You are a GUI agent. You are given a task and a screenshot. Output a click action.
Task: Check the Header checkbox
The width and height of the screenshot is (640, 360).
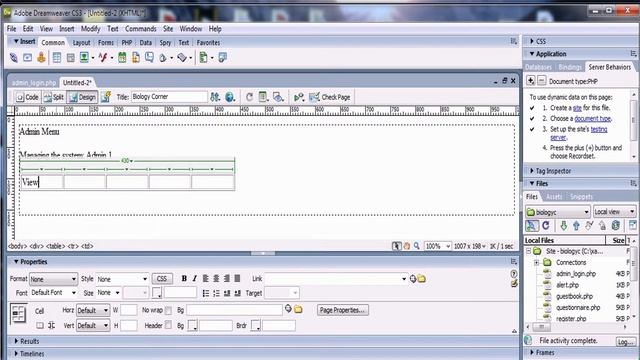pos(168,325)
